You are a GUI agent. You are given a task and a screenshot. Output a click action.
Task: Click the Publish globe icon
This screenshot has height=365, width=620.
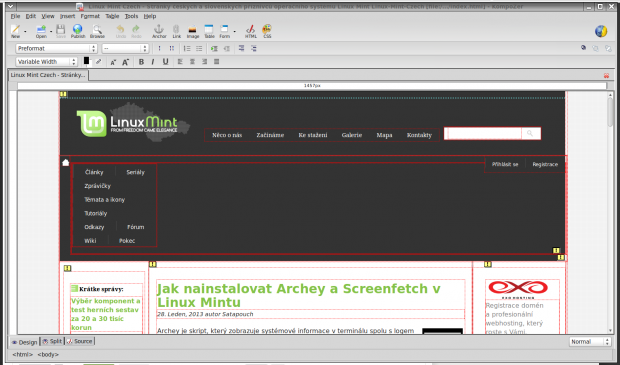click(78, 31)
